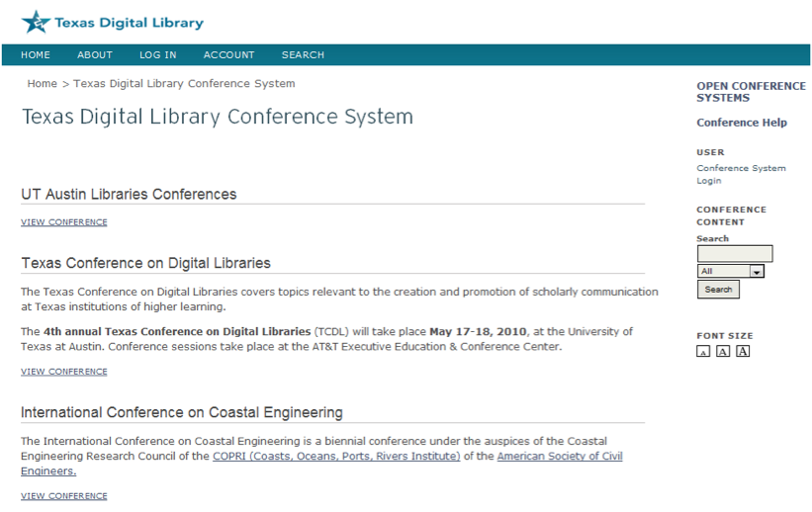The width and height of the screenshot is (812, 512).
Task: Go to the ABOUT menu item
Action: (95, 55)
